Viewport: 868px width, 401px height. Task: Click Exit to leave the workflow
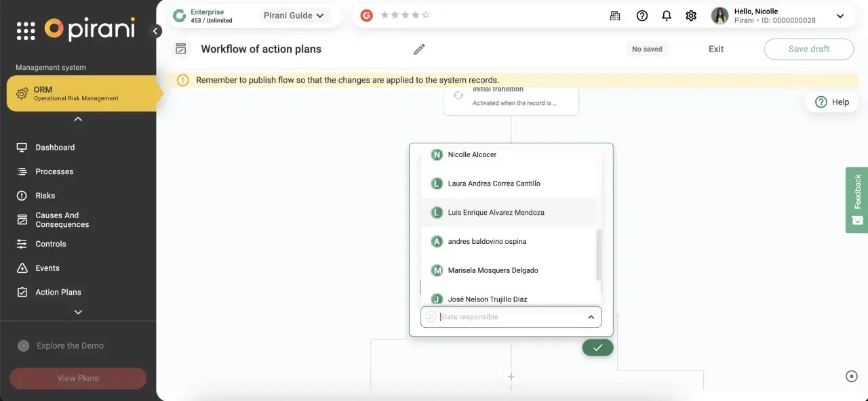pos(716,49)
